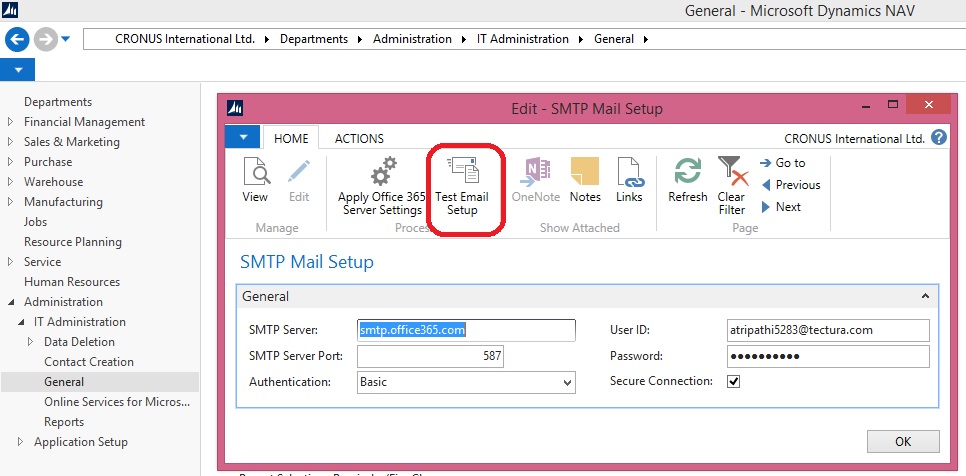Close the SMTP Mail Setup dialog

pos(928,105)
